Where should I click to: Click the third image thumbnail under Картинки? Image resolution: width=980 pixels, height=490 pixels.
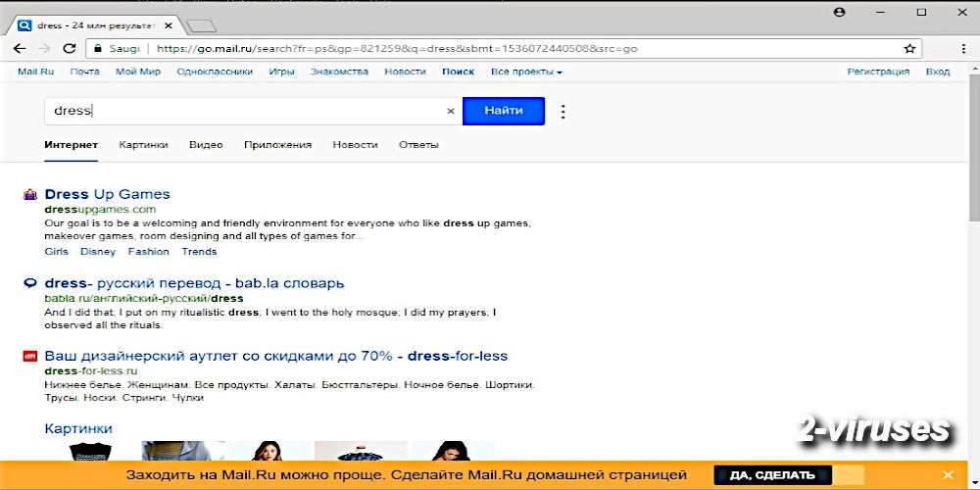click(x=269, y=451)
